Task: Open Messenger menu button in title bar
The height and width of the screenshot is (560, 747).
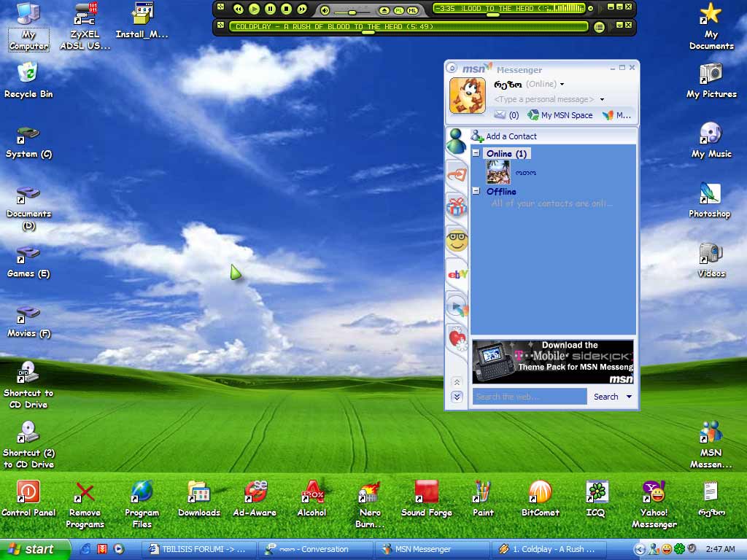Action: (x=452, y=68)
